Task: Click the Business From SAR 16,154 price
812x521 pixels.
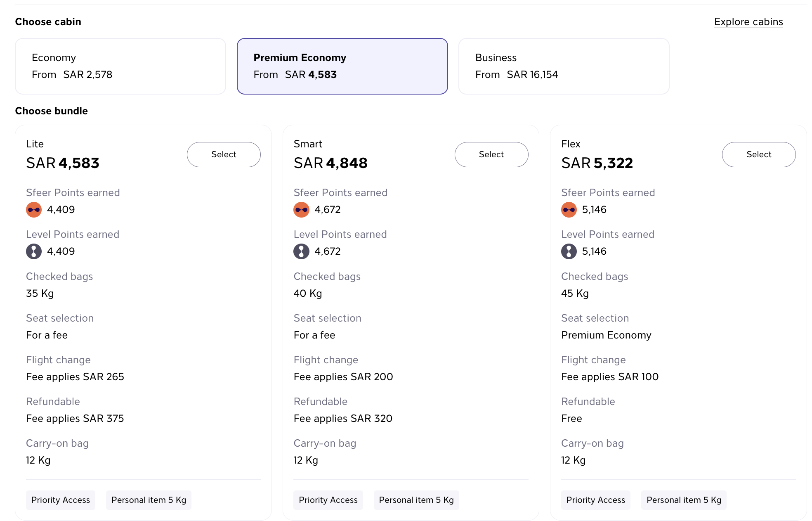Action: click(x=517, y=75)
